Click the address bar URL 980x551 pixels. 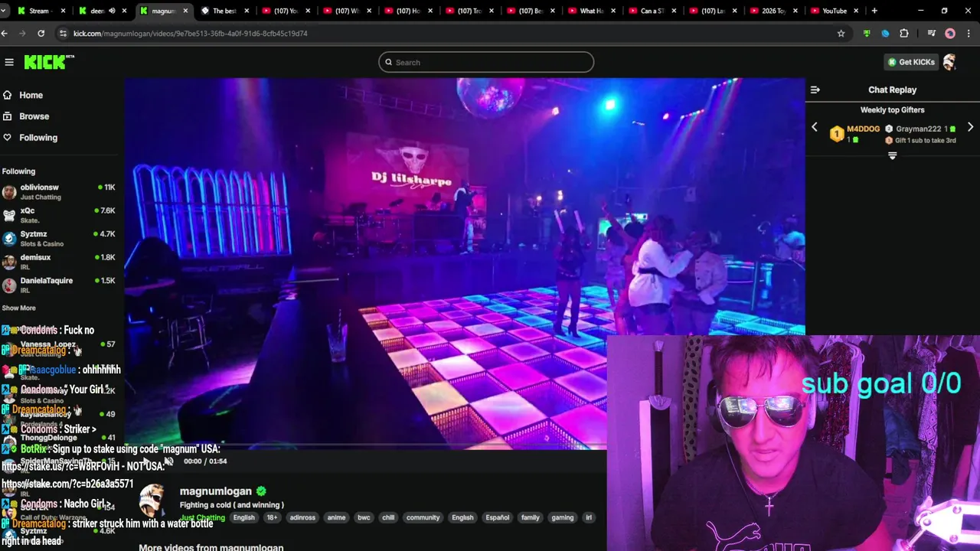tap(190, 34)
